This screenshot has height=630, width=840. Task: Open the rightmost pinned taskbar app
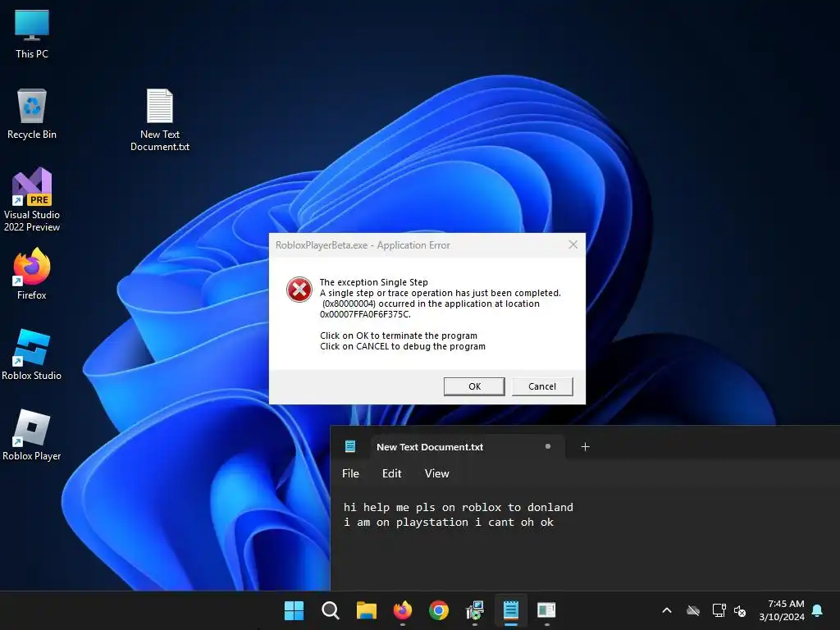pyautogui.click(x=546, y=610)
